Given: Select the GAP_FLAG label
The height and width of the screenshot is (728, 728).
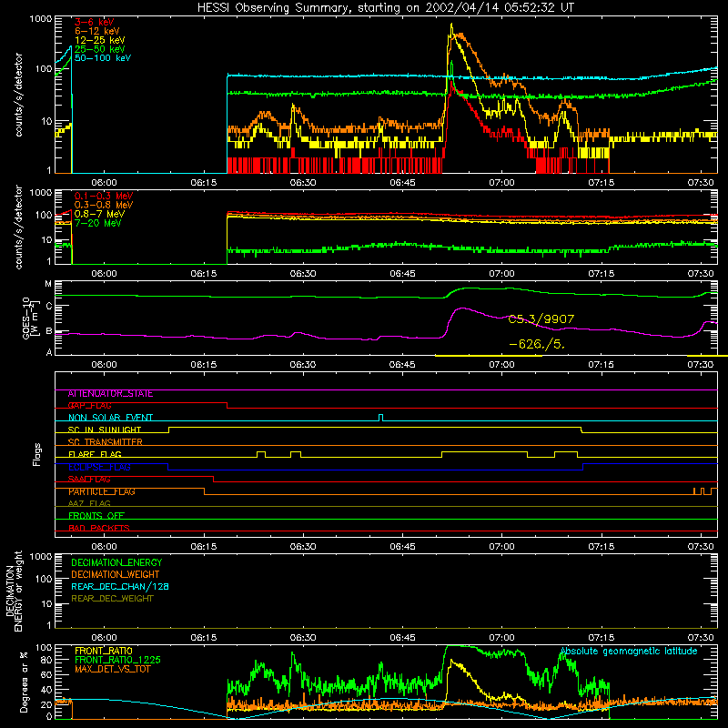Looking at the screenshot, I should point(89,406).
